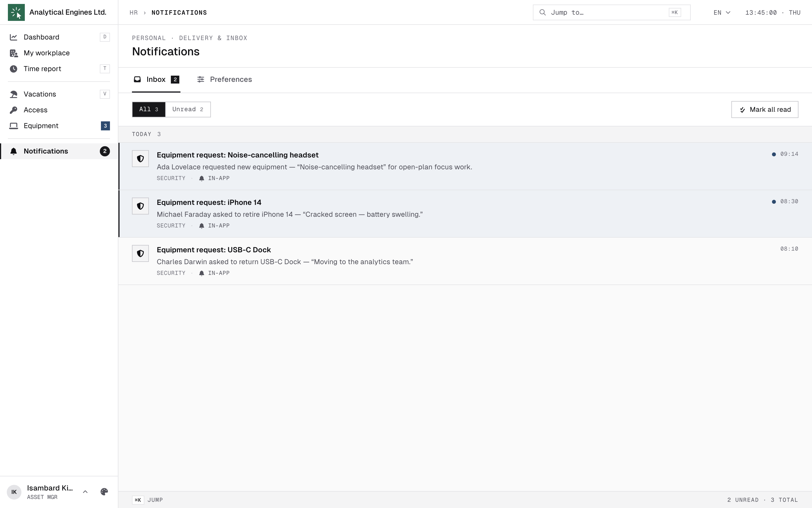Switch to the Inbox tab

pyautogui.click(x=156, y=80)
